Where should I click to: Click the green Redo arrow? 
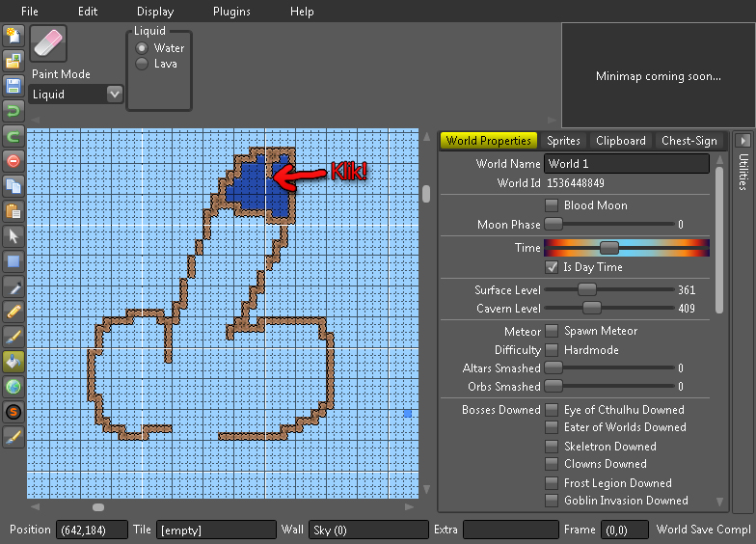13,137
